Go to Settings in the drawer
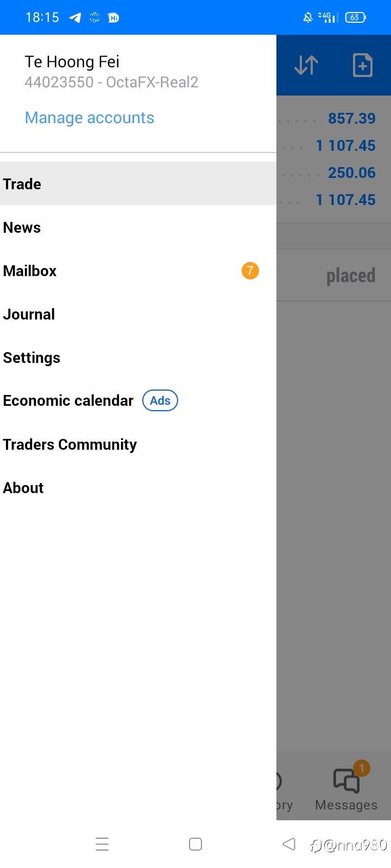Screen dimensions: 391x868 click(x=138, y=358)
